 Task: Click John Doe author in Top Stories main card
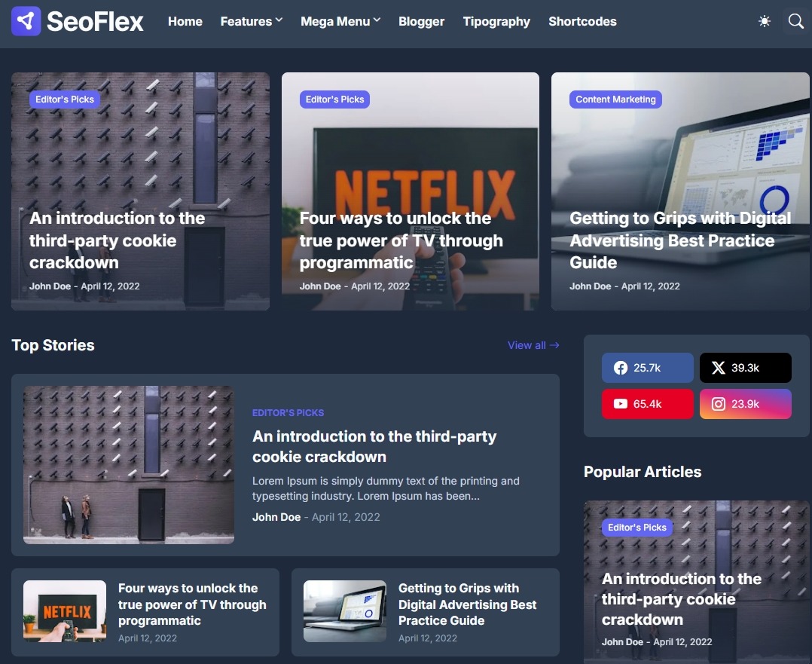click(x=276, y=517)
